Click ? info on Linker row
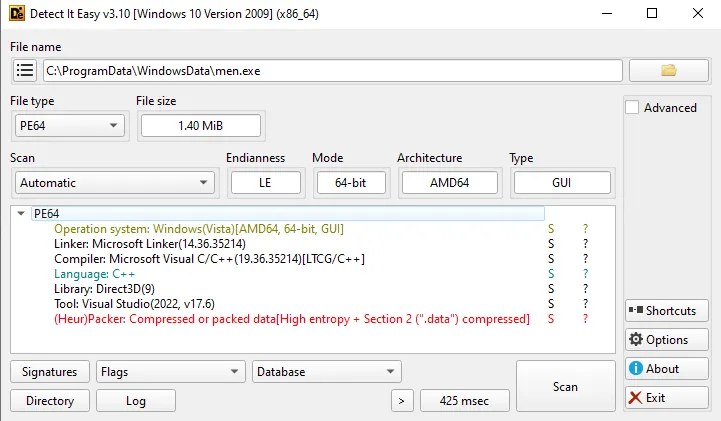The height and width of the screenshot is (421, 721). pyautogui.click(x=585, y=244)
